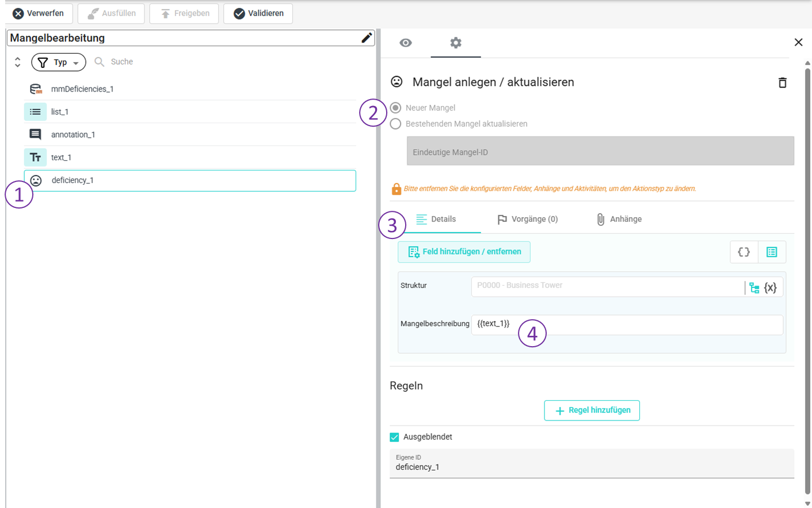Switch to the Anhänge tab
812x508 pixels.
(619, 219)
